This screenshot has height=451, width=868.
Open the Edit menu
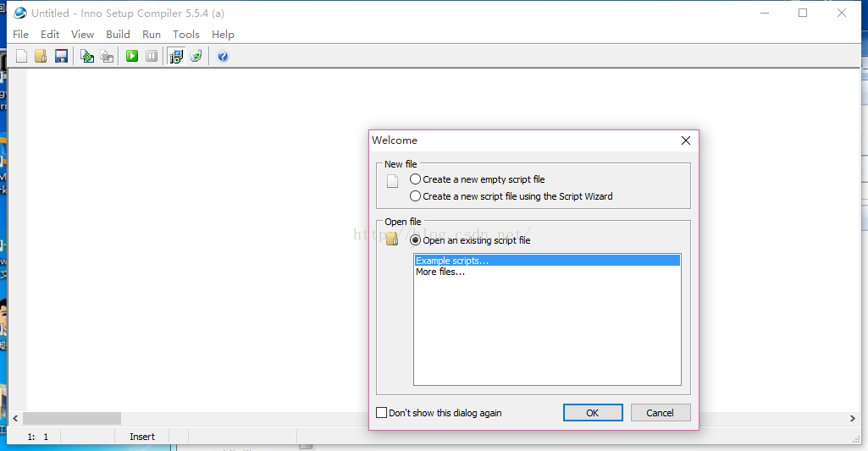tap(50, 35)
